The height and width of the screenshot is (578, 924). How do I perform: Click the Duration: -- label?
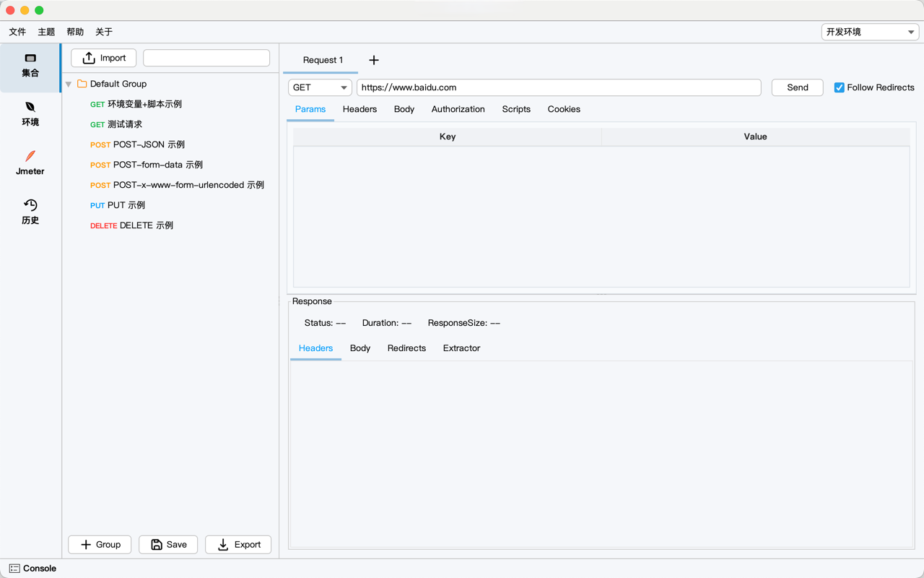click(x=387, y=323)
